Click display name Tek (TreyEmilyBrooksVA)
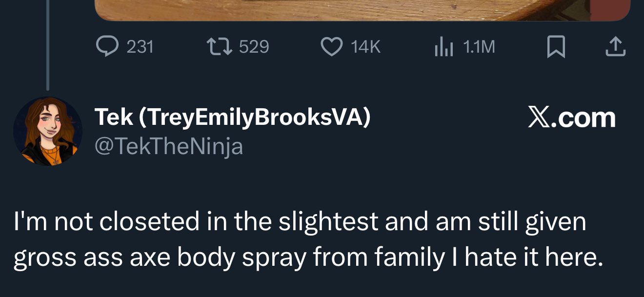Viewport: 644px width, 297px height. (x=232, y=118)
